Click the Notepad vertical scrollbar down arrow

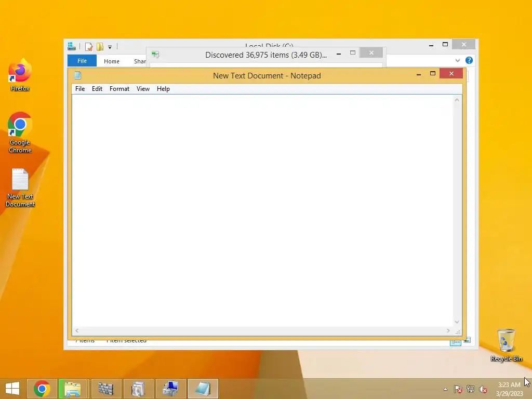pyautogui.click(x=457, y=322)
